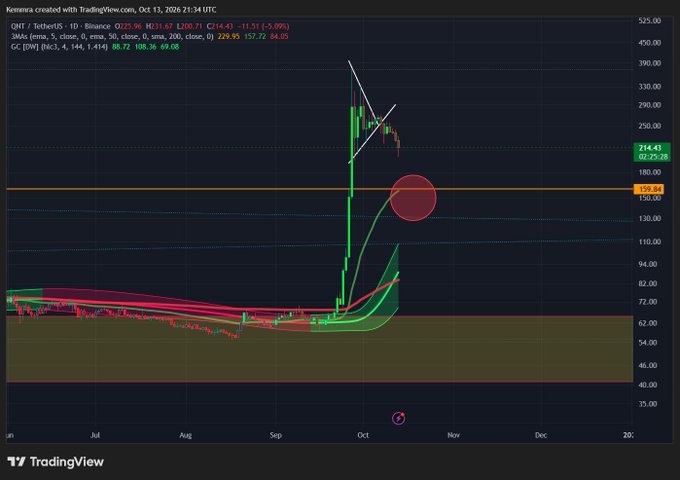Click the 450.00 price axis label
The height and width of the screenshot is (480, 680).
pyautogui.click(x=650, y=42)
